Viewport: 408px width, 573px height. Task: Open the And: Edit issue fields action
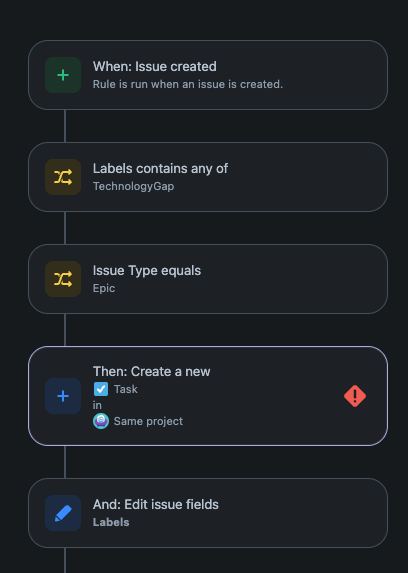click(x=208, y=513)
